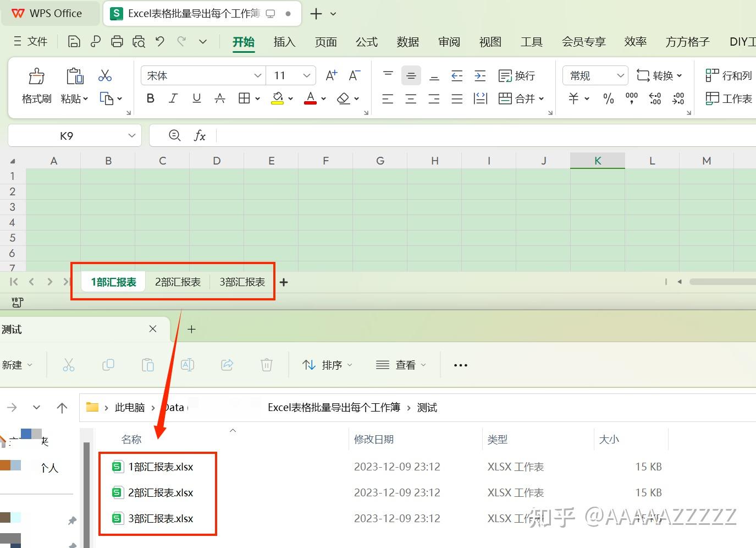Select the Format Painter tool
The height and width of the screenshot is (548, 756).
(x=36, y=86)
